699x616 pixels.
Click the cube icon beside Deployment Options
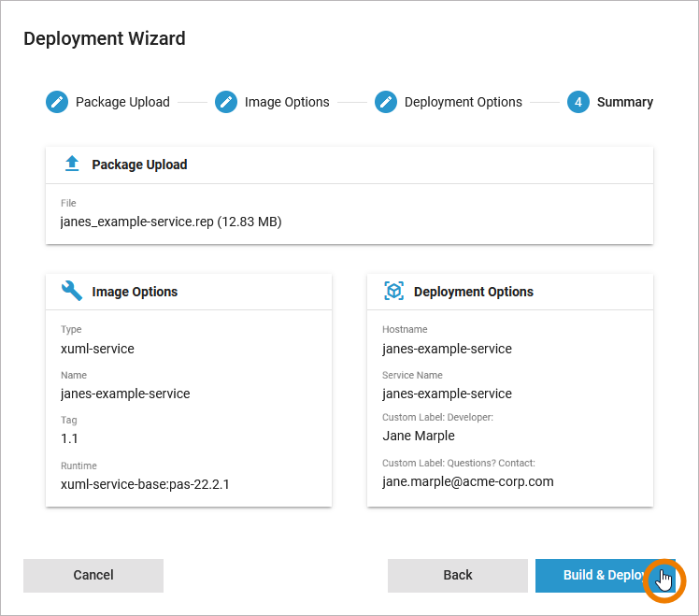tap(393, 292)
